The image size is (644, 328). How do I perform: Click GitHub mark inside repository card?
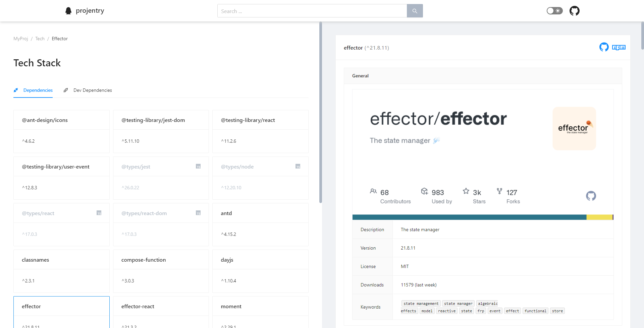[x=591, y=196]
